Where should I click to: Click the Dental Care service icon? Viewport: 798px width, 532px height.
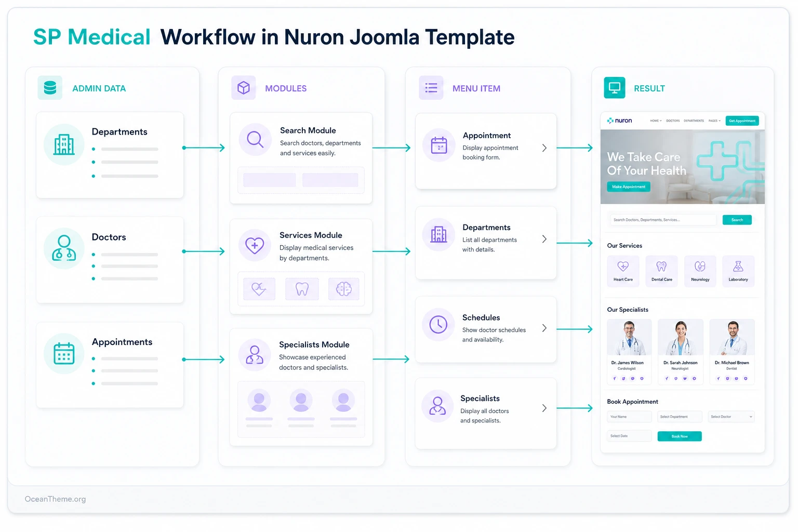point(661,267)
